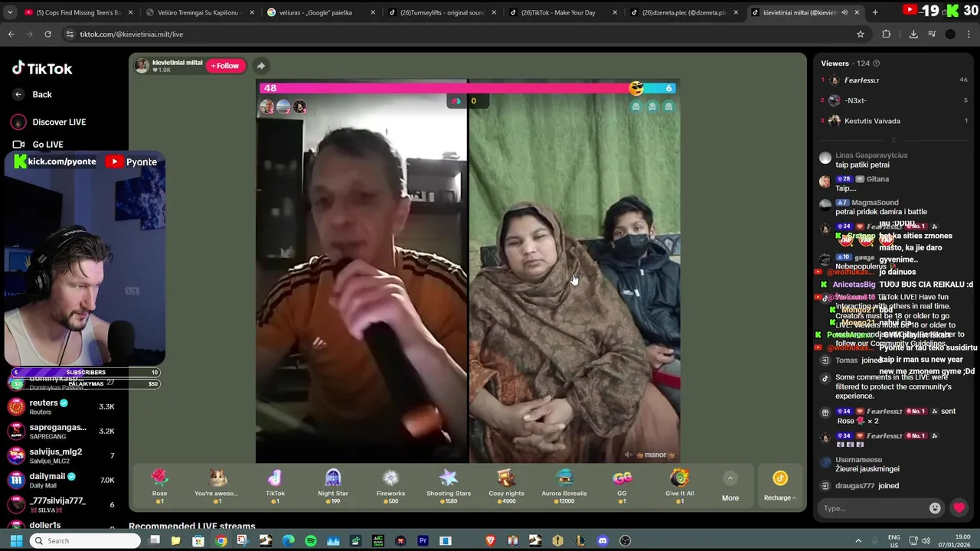Open Go LIVE in sidebar
Screen dimensions: 980x551
pyautogui.click(x=38, y=144)
